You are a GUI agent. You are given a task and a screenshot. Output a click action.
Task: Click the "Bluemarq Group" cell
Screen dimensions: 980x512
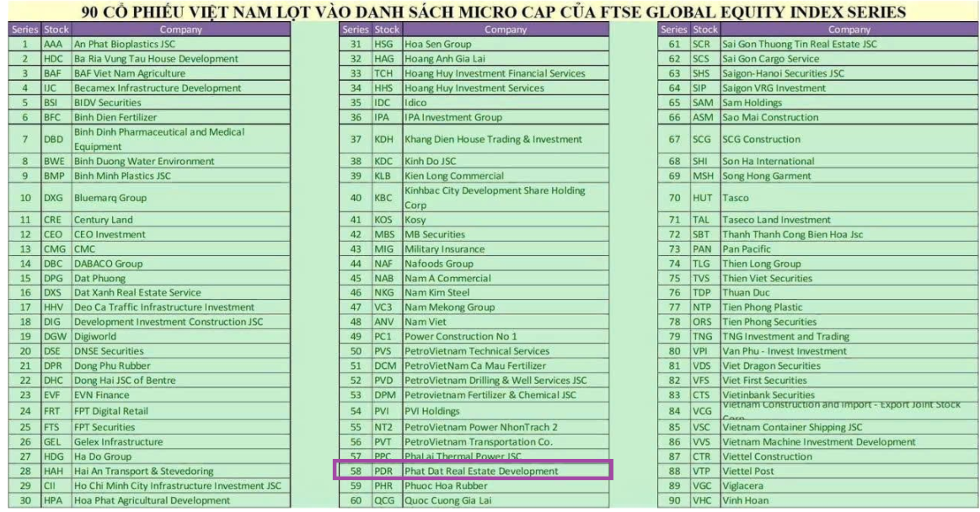(180, 197)
